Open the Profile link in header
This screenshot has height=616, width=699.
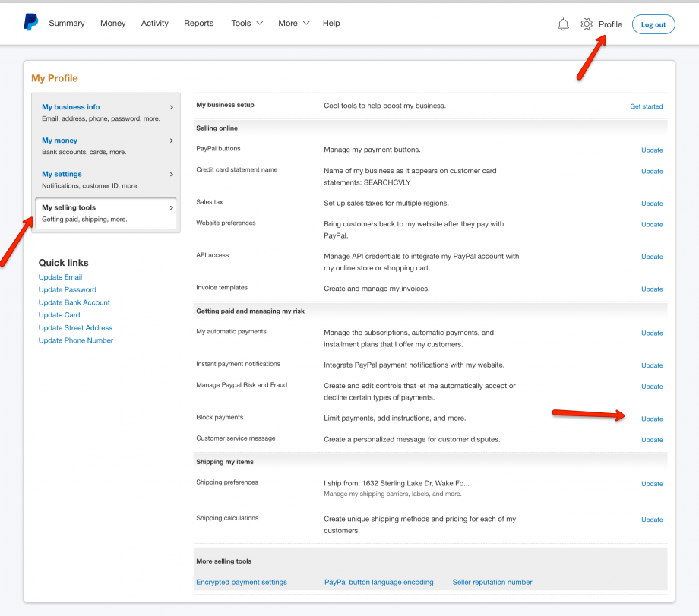click(x=610, y=24)
